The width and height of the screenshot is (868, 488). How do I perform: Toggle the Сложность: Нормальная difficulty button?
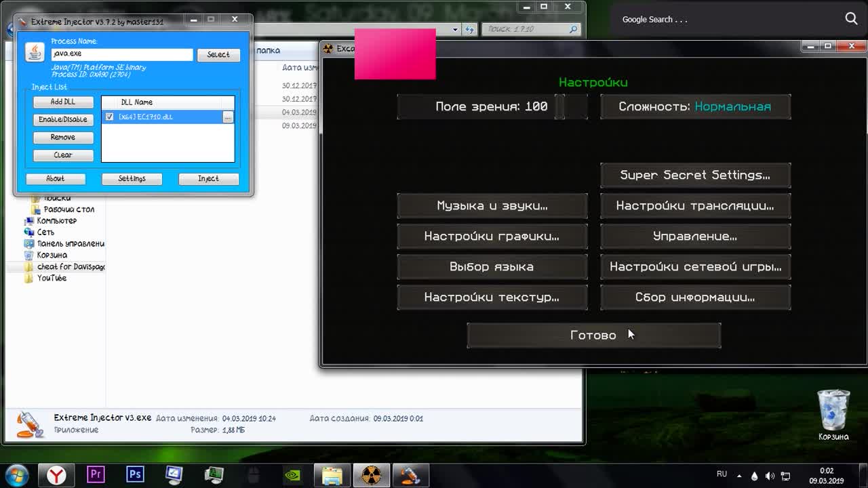coord(695,106)
